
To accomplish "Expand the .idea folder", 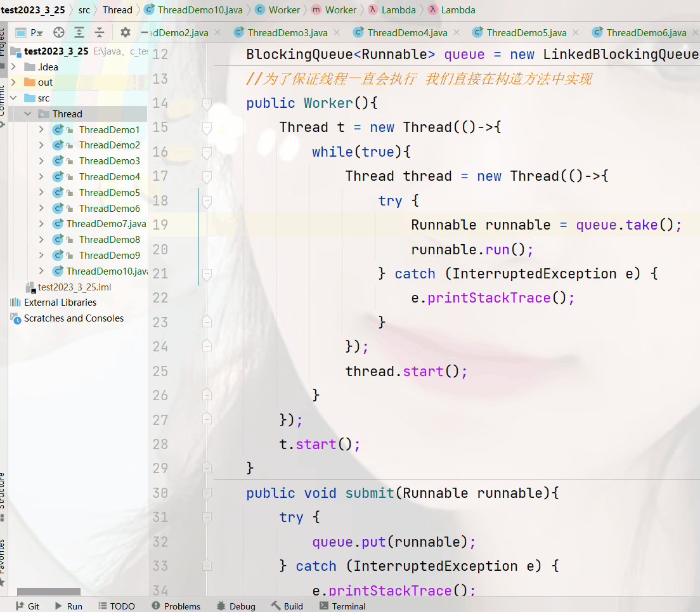I will [13, 67].
